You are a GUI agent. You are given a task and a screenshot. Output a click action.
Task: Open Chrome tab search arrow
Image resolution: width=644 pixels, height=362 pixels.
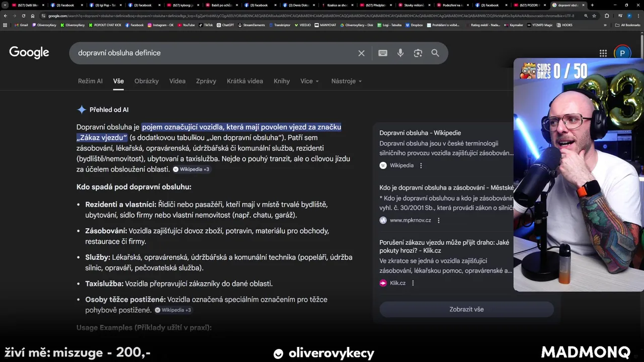point(5,5)
